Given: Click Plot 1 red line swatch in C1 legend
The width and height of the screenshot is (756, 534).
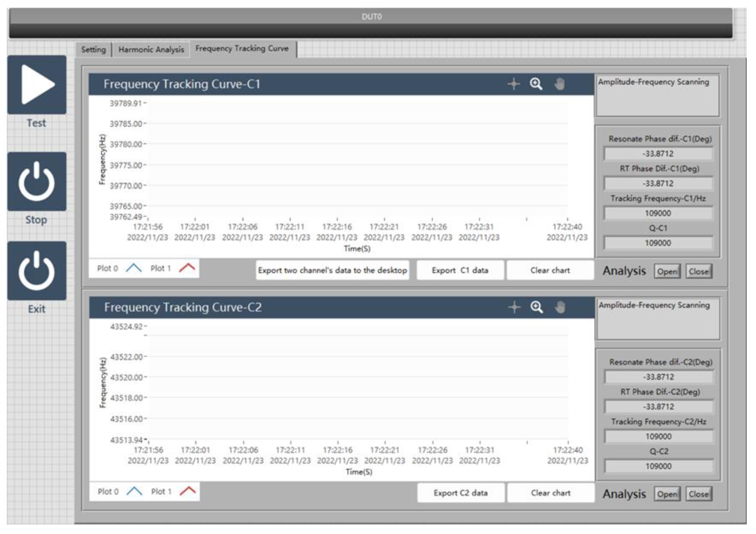Looking at the screenshot, I should point(187,268).
